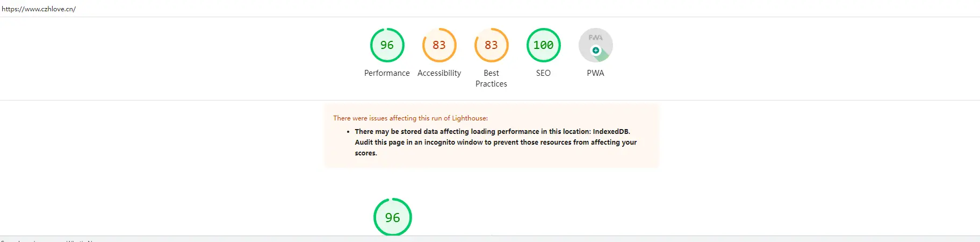Click the bullet dot of the warning item

point(348,132)
